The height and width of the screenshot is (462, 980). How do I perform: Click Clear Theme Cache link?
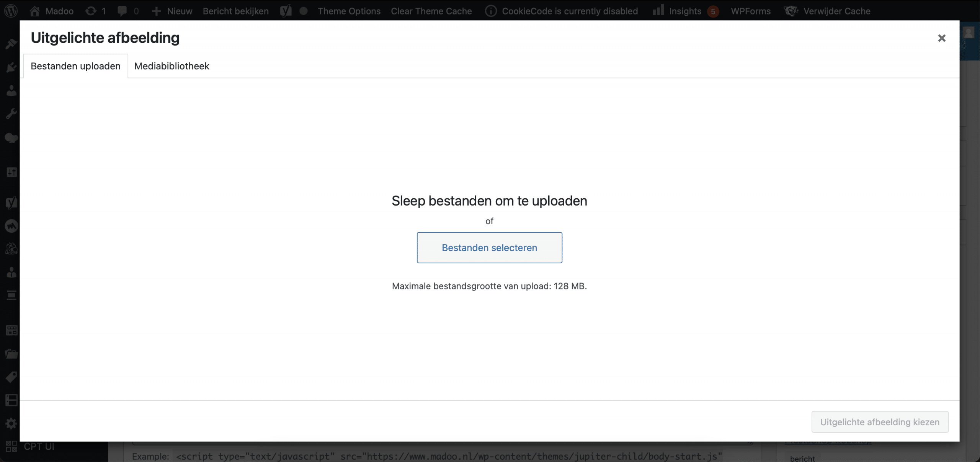pyautogui.click(x=431, y=11)
